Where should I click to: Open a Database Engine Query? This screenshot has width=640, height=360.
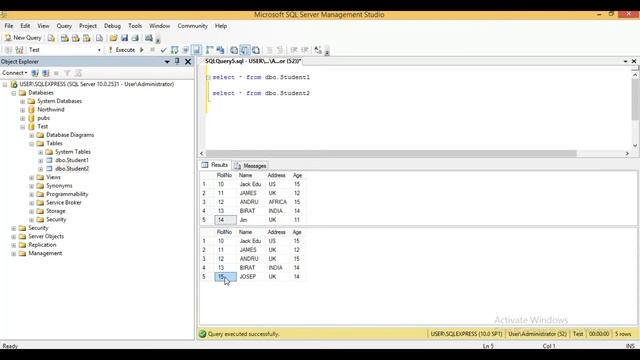51,38
